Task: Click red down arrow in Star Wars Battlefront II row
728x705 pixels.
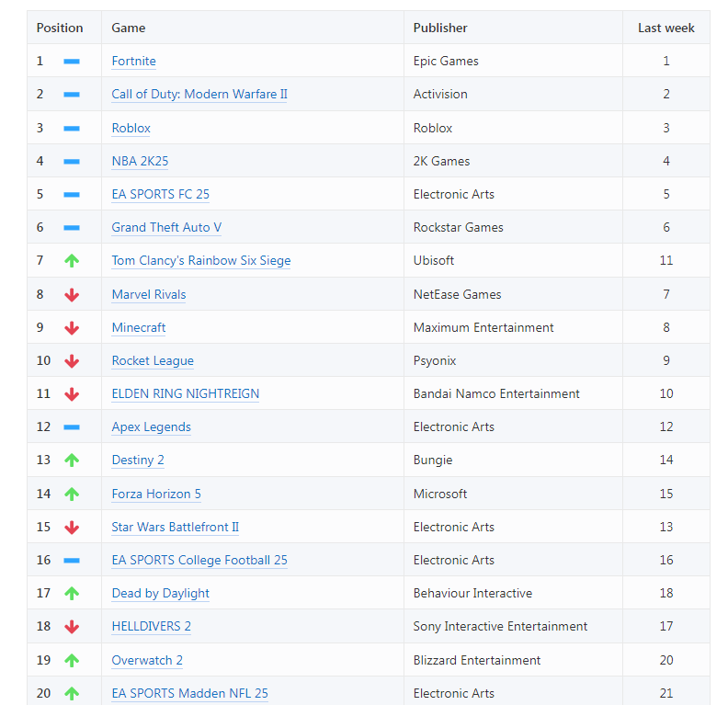Action: pyautogui.click(x=72, y=528)
